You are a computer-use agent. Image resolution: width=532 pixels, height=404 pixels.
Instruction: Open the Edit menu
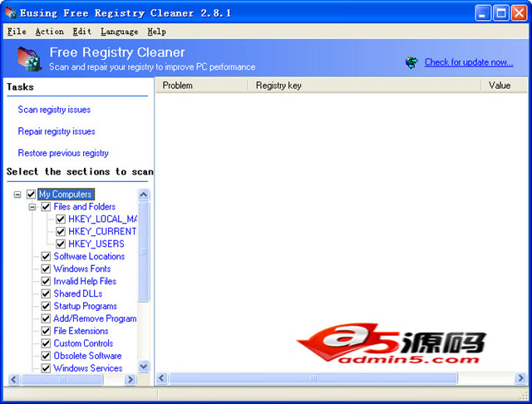click(82, 32)
